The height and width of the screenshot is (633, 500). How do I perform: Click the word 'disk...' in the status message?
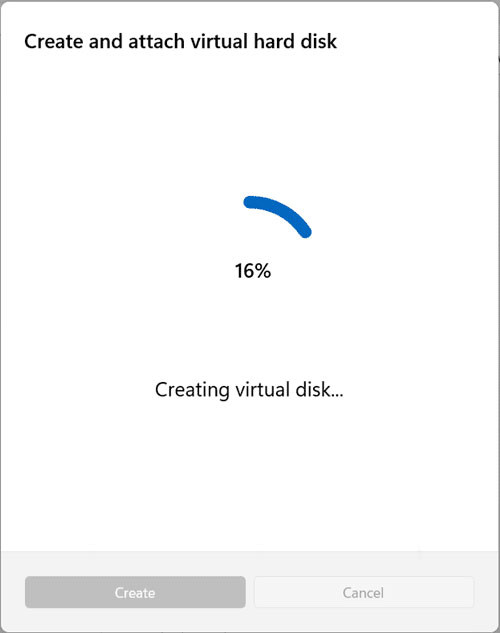(319, 390)
